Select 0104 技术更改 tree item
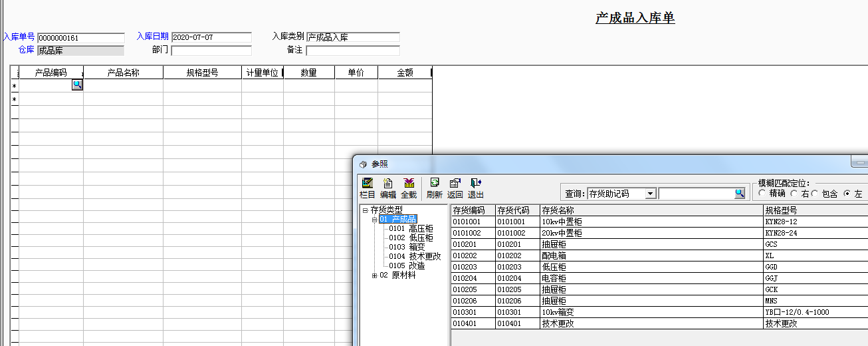The width and height of the screenshot is (868, 346). pyautogui.click(x=415, y=257)
